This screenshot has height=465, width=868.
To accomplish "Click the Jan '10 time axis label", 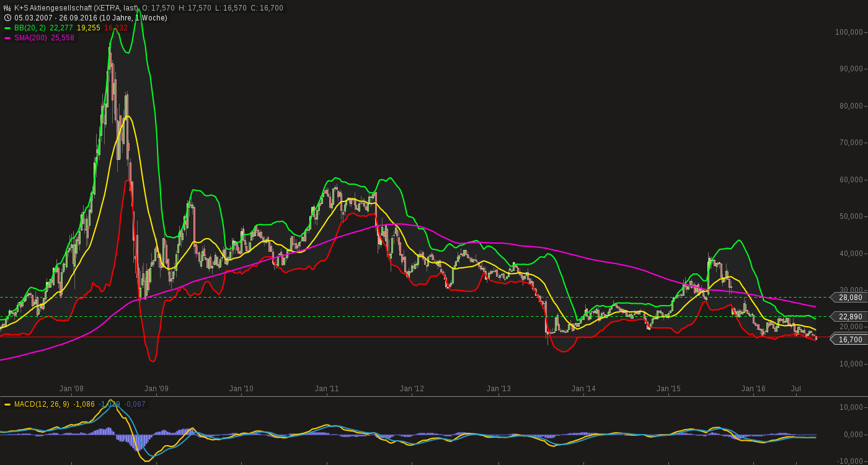I will tap(241, 389).
